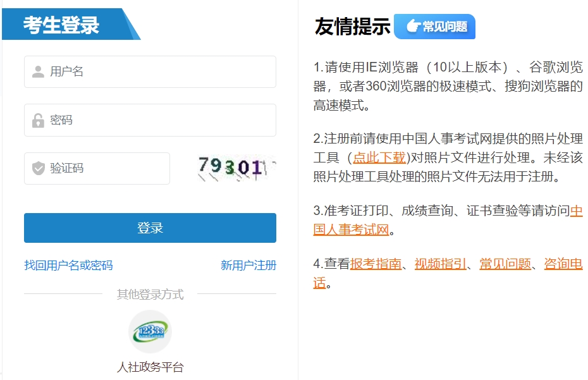Image resolution: width=588 pixels, height=380 pixels.
Task: Open 找回用户名或密码 link
Action: coord(68,265)
